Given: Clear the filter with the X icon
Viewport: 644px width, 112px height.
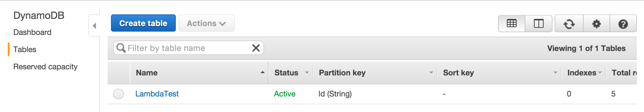Looking at the screenshot, I should point(256,48).
